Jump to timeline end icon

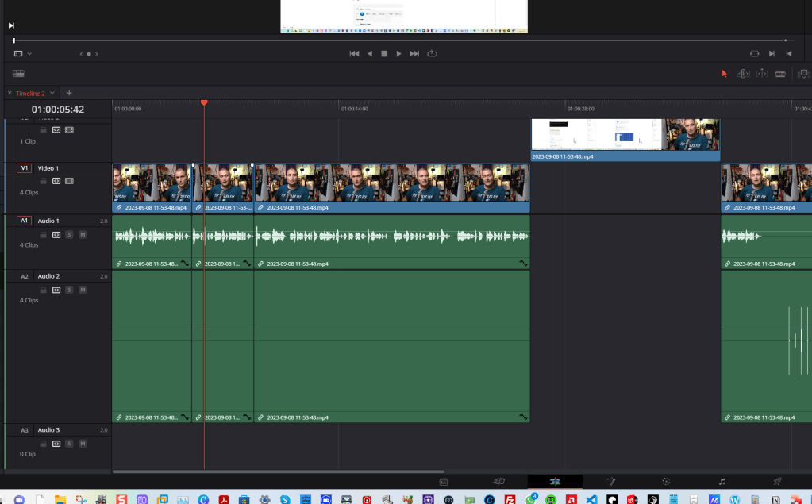789,53
